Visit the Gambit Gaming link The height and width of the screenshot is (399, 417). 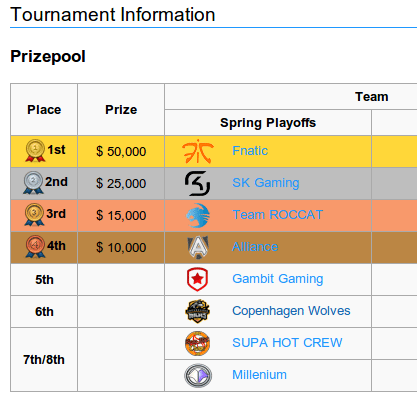tap(278, 279)
